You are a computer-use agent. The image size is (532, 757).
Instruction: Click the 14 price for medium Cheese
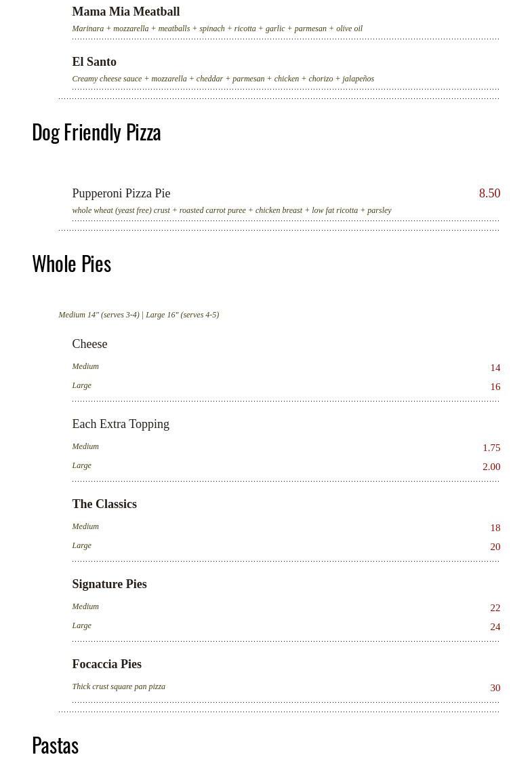pyautogui.click(x=495, y=368)
